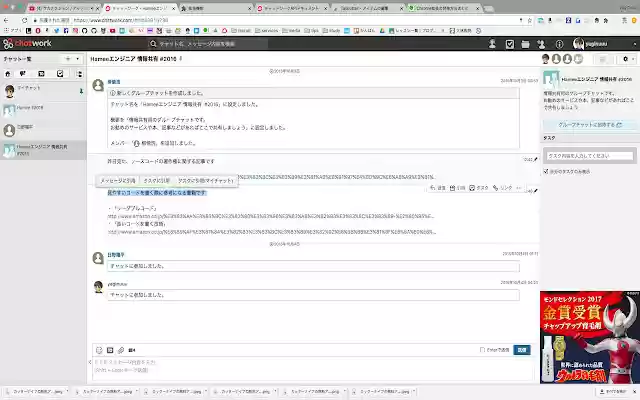Focus the task content input field
Image resolution: width=640 pixels, height=400 pixels.
click(x=590, y=156)
